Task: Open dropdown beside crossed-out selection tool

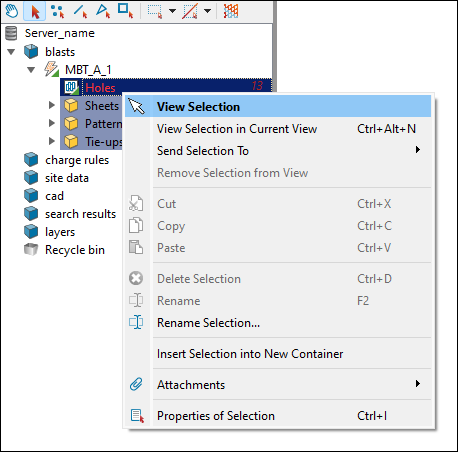Action: click(207, 11)
